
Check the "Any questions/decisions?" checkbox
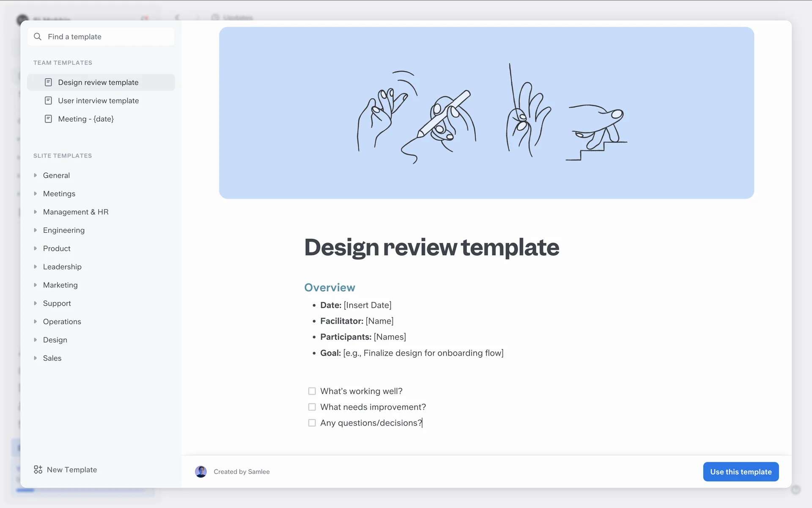pos(312,423)
